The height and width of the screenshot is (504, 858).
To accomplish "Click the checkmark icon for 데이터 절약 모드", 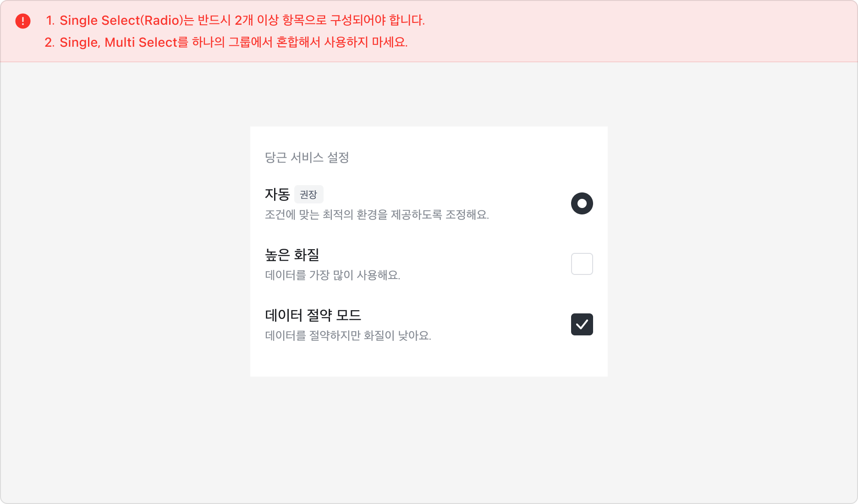I will [x=582, y=324].
